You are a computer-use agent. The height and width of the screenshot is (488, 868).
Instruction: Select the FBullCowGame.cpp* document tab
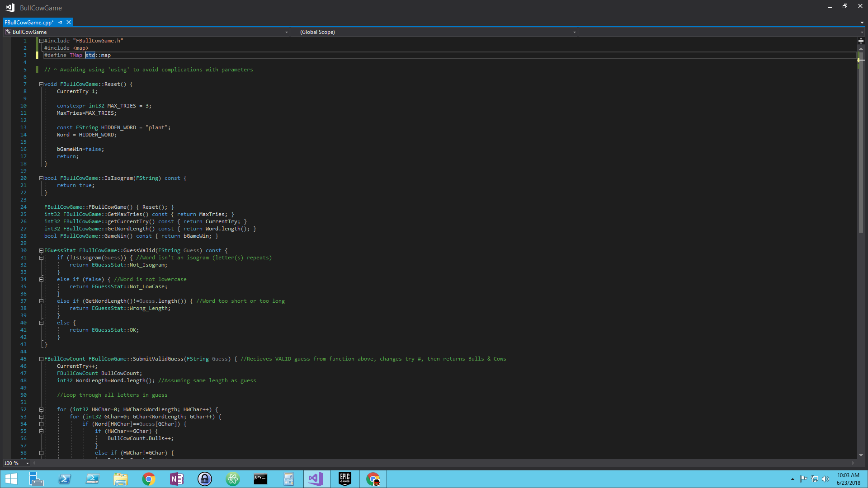(29, 22)
